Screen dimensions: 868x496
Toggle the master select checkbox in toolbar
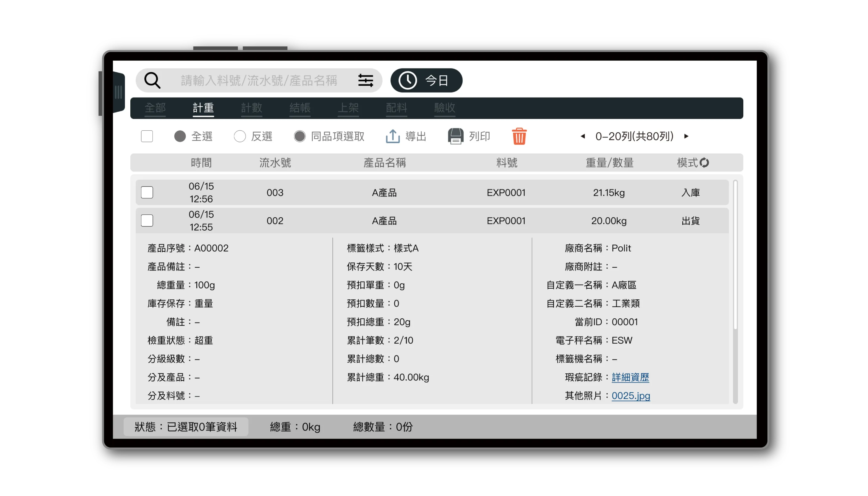click(x=147, y=137)
